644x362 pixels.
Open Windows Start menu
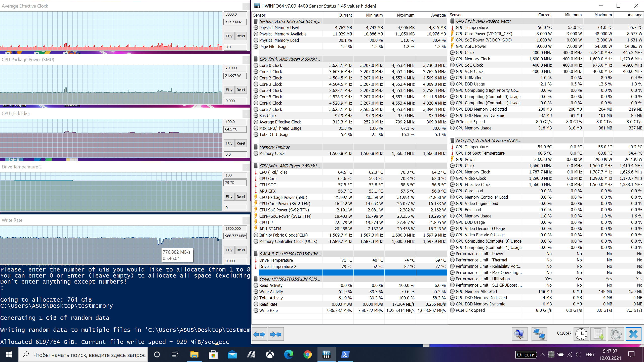coord(9,355)
